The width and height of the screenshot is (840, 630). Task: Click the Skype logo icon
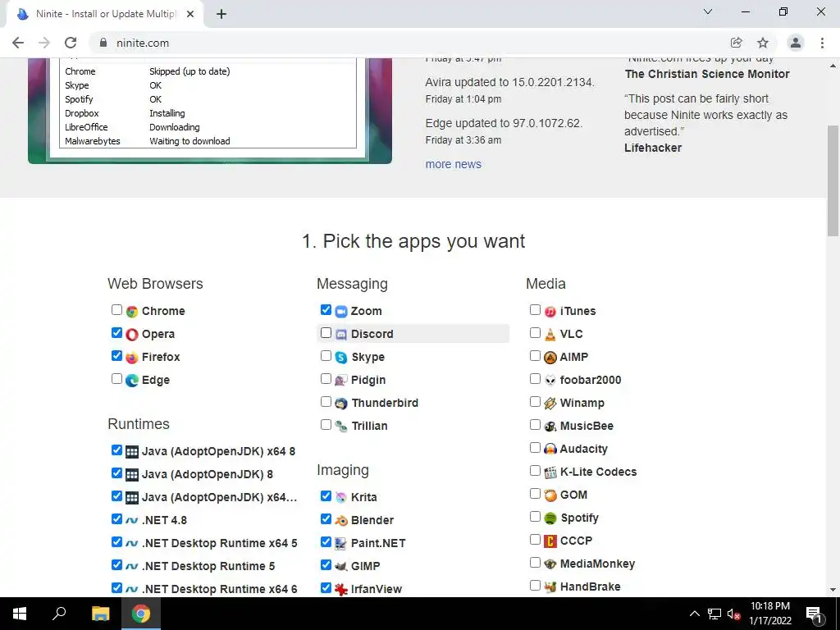point(341,358)
